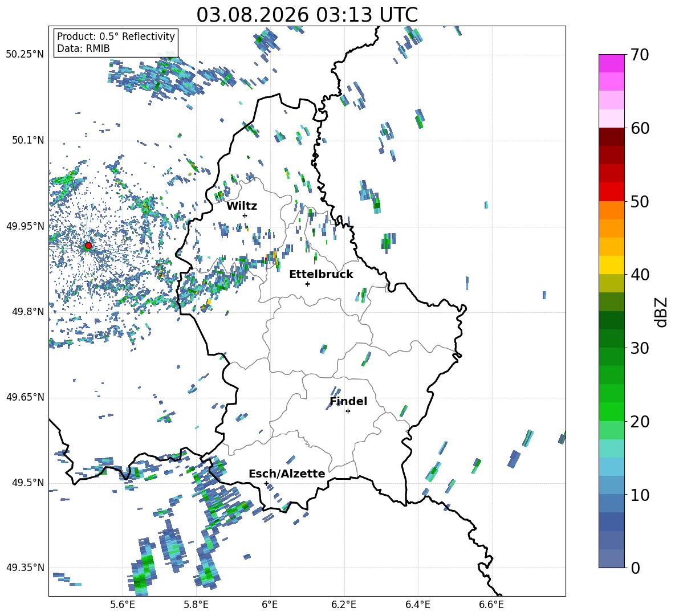
Task: Click the yellow 40 dBZ colorbar segment
Action: [x=611, y=265]
